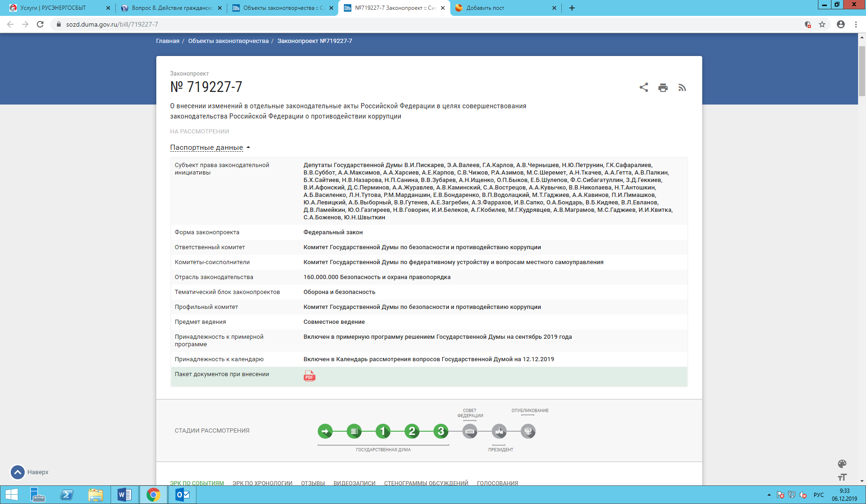Switch to ЭРК по хронологии tab

click(x=262, y=483)
